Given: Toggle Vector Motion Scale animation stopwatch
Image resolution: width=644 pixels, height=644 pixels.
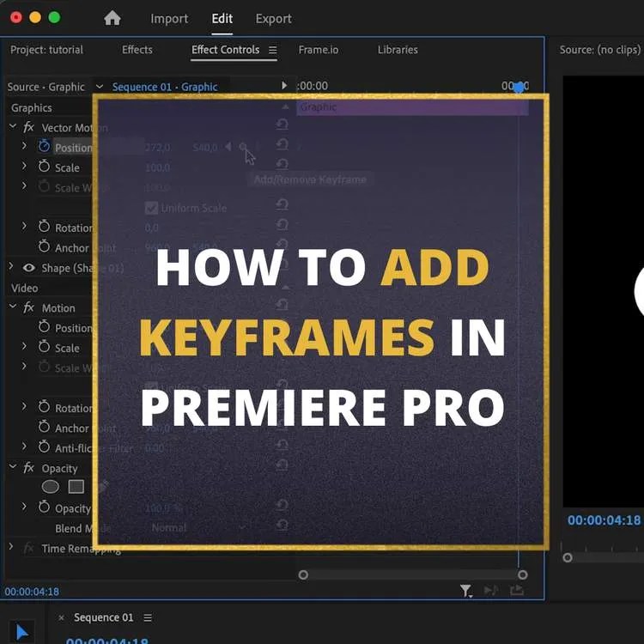Looking at the screenshot, I should (44, 167).
